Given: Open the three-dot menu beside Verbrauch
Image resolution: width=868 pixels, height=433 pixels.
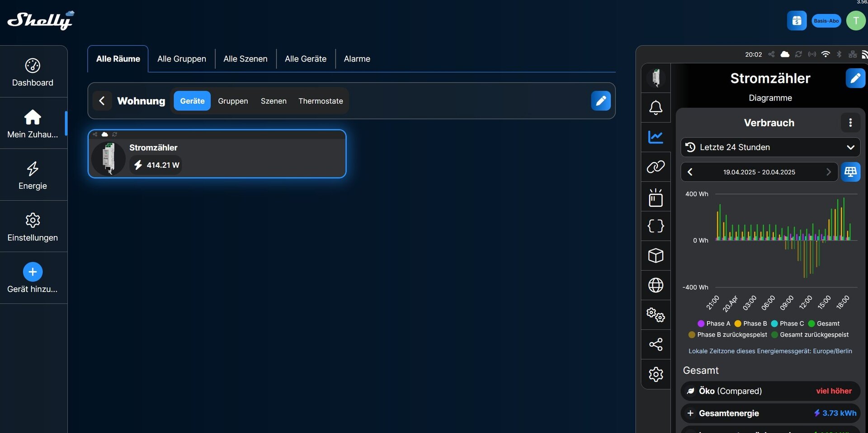Looking at the screenshot, I should click(850, 123).
